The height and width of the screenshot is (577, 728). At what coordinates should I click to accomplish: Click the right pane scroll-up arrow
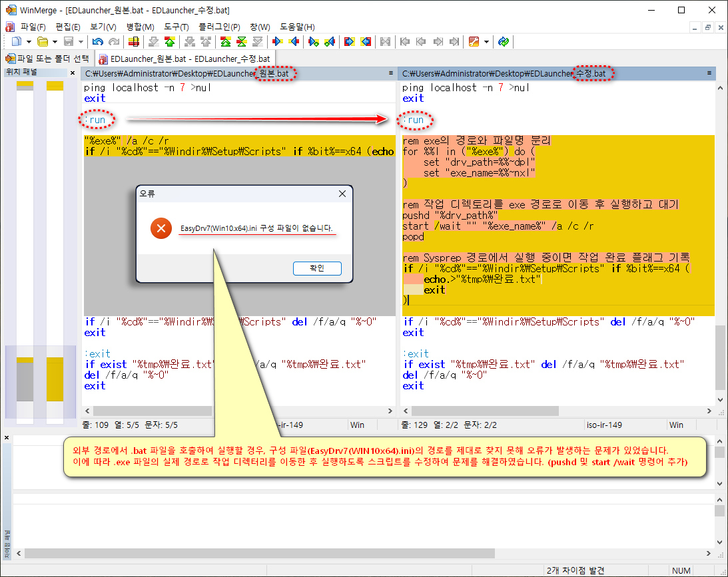pyautogui.click(x=719, y=88)
